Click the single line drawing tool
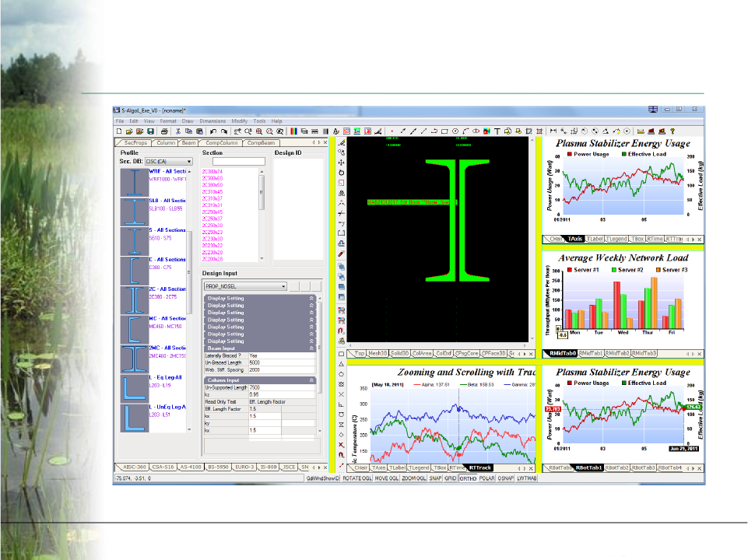The width and height of the screenshot is (748, 560). (x=423, y=131)
